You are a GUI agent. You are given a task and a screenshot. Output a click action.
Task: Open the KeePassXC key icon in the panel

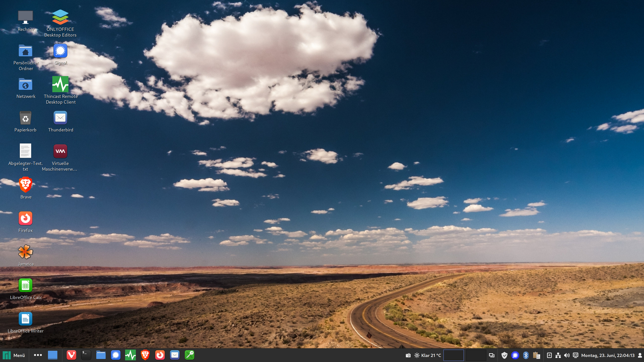(189, 355)
